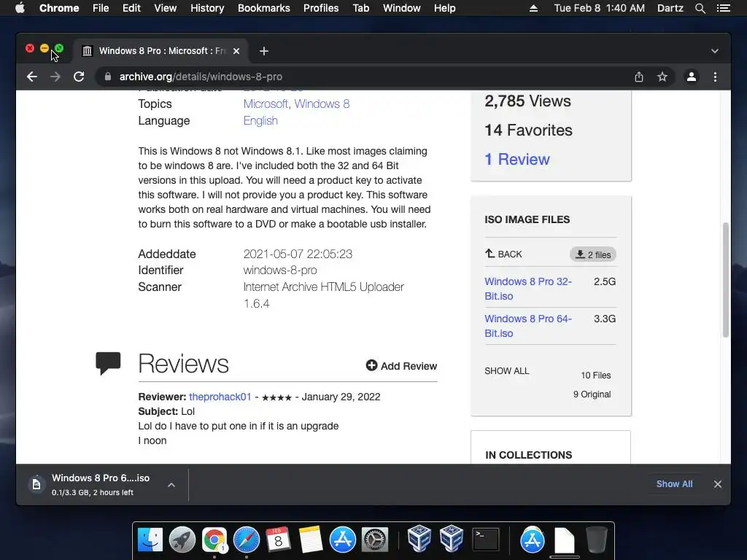Open reviewer theprohack01 profile
Image resolution: width=747 pixels, height=560 pixels.
tap(220, 397)
